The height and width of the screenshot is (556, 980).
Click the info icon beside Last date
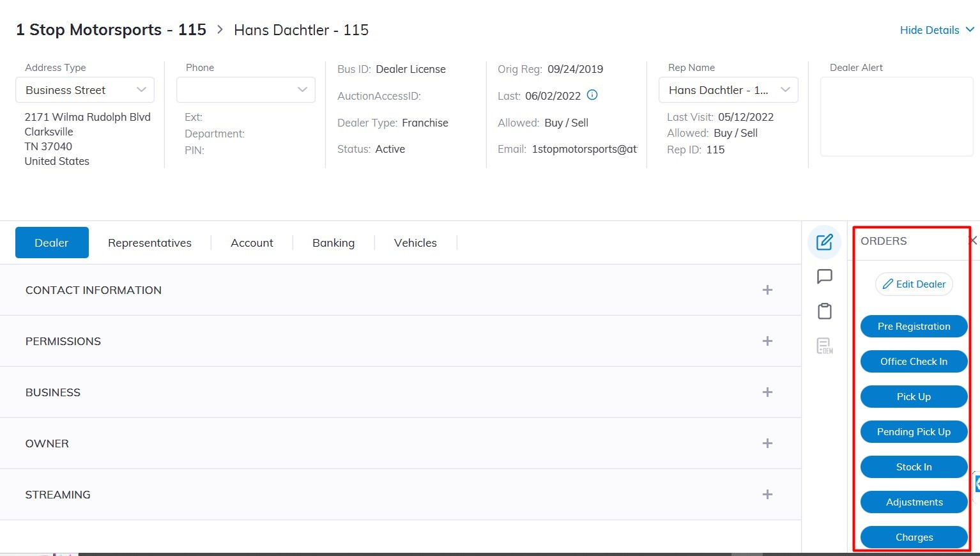[592, 95]
